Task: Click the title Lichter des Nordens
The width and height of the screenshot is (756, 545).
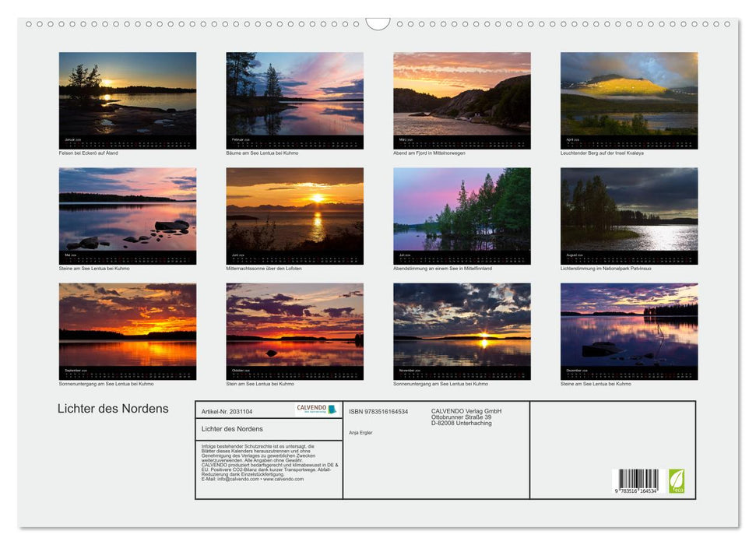Action: click(x=113, y=408)
